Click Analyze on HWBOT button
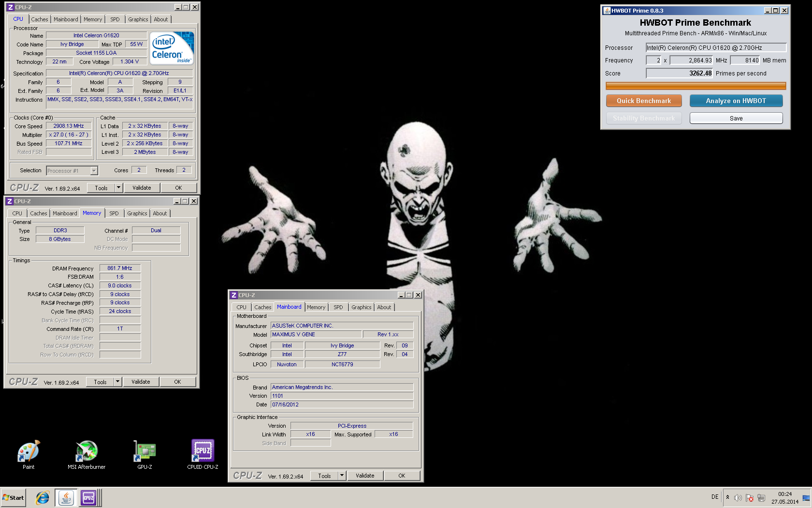This screenshot has width=812, height=508. [736, 101]
